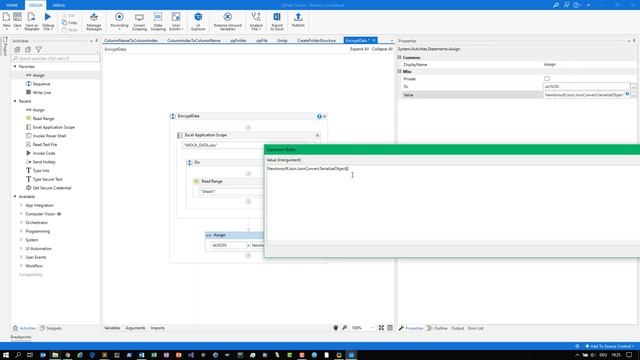640x360 pixels.
Task: Open the Variables panel tab
Action: [x=112, y=328]
